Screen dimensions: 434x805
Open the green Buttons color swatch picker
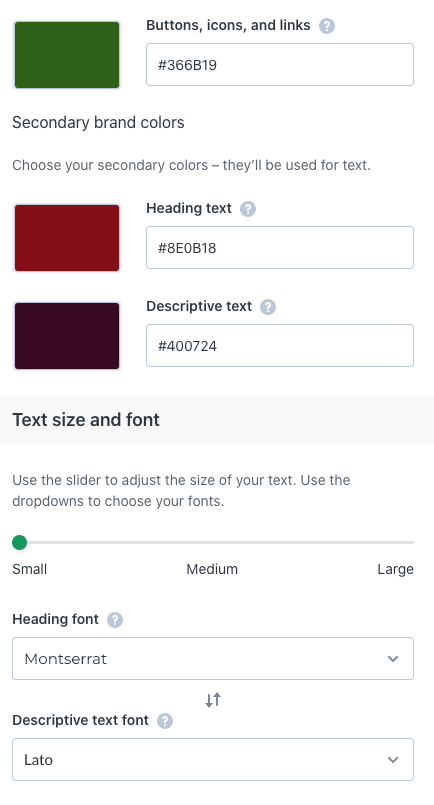[x=67, y=55]
